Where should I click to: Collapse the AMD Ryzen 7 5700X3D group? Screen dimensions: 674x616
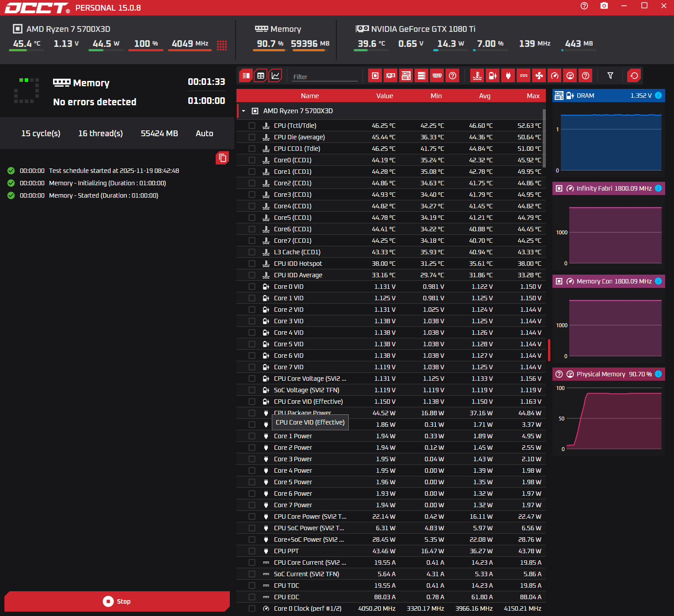[244, 111]
